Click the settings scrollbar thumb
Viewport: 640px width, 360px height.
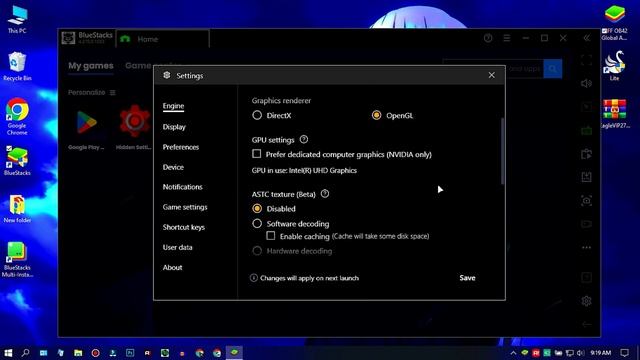[x=502, y=151]
